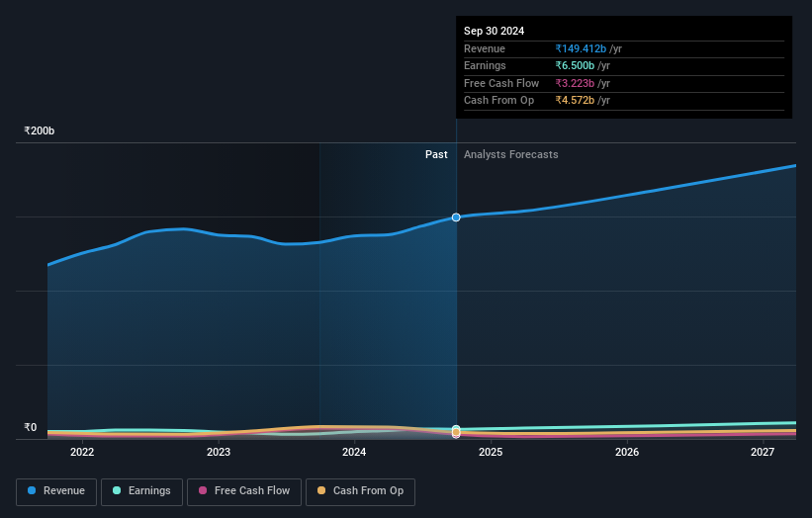Toggle the Revenue legend button
Screen dimensions: 812x518
pos(56,491)
